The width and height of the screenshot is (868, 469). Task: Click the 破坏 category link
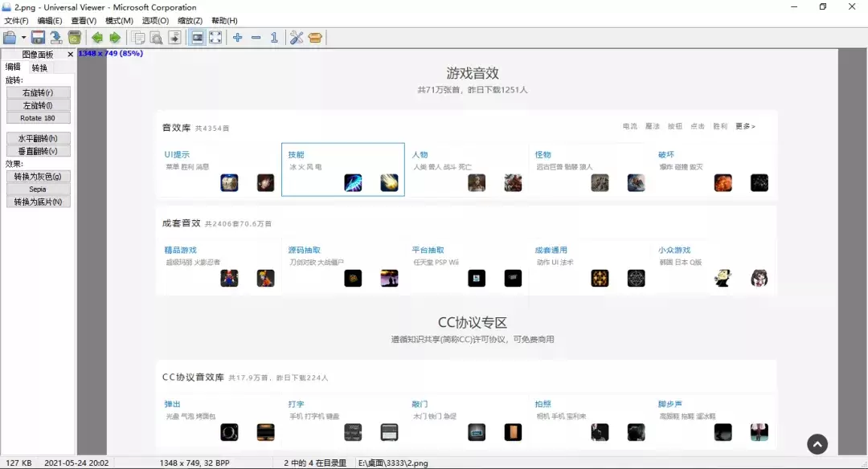tap(666, 154)
